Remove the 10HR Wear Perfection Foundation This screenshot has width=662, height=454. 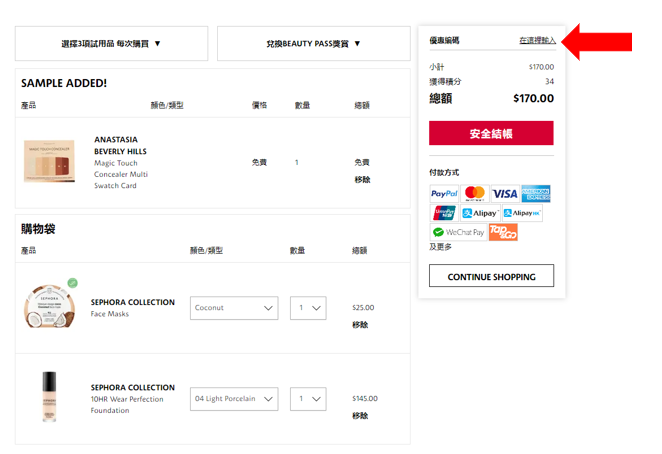pyautogui.click(x=360, y=416)
